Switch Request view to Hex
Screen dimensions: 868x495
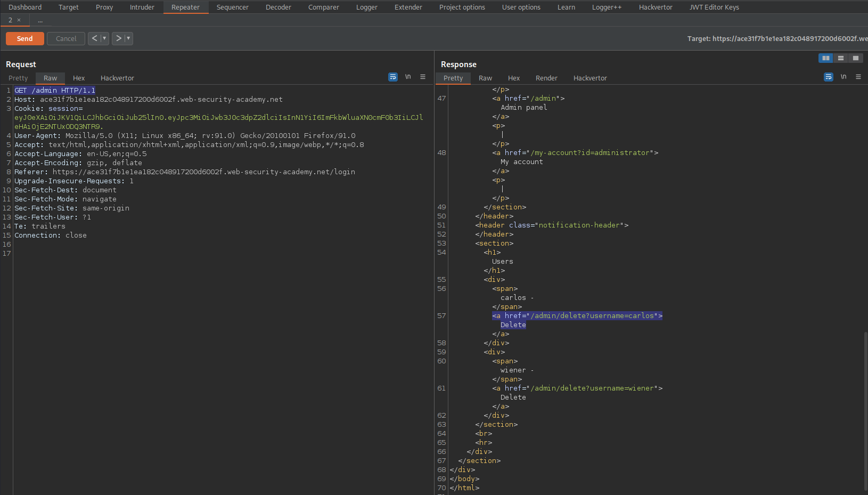click(79, 78)
